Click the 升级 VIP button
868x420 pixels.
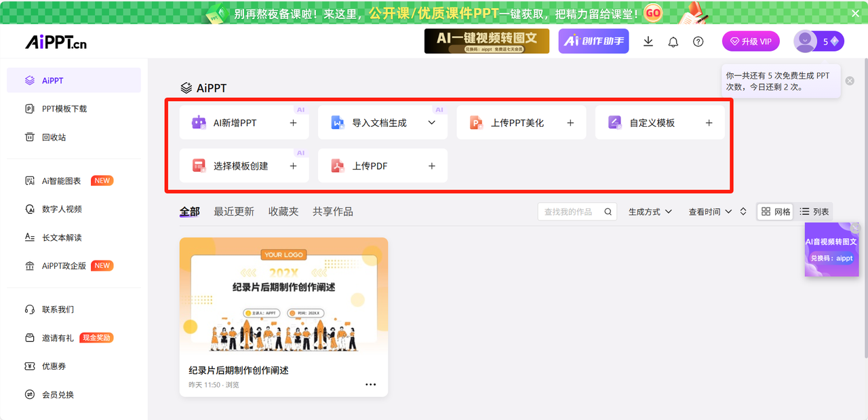tap(751, 41)
